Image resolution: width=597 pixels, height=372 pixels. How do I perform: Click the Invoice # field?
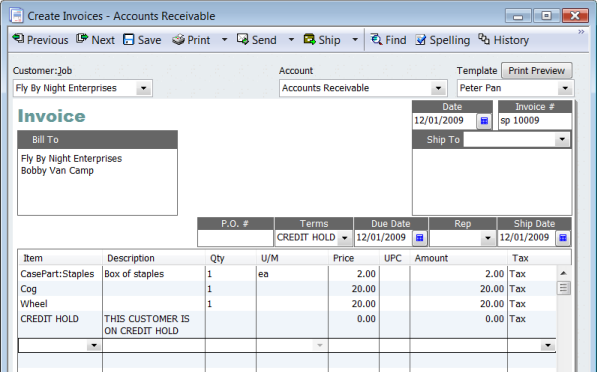point(535,121)
